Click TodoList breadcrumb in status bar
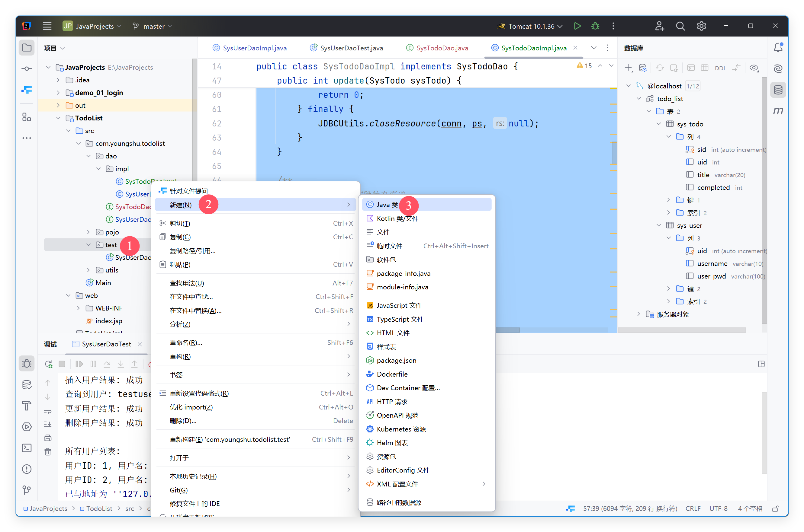The image size is (804, 532). coord(96,508)
